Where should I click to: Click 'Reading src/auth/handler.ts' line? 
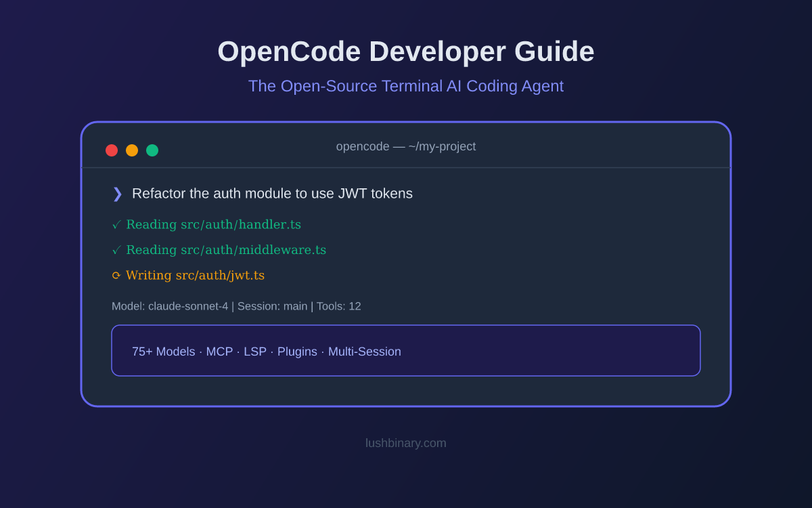214,225
